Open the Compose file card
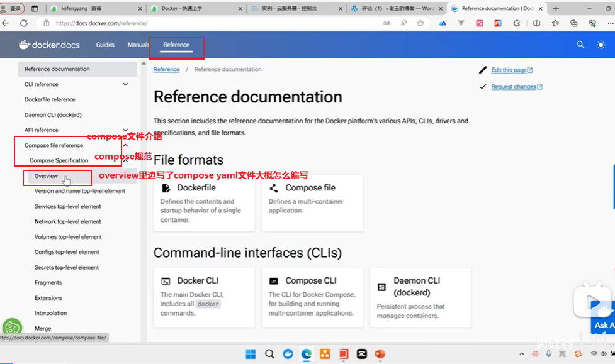Image resolution: width=615 pixels, height=364 pixels. pos(312,203)
